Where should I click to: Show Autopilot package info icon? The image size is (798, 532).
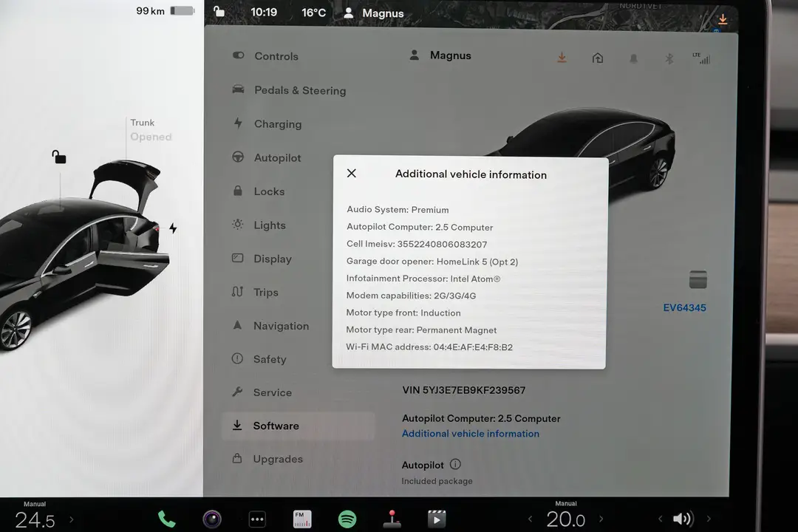pyautogui.click(x=455, y=464)
